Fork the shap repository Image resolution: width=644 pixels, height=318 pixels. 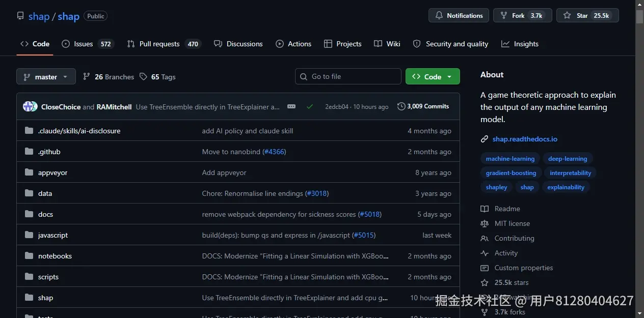pos(522,15)
